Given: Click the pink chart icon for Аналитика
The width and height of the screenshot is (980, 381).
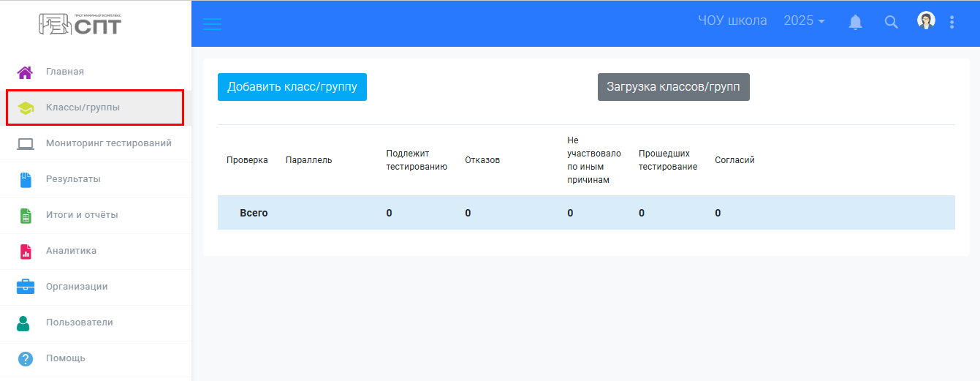Looking at the screenshot, I should point(26,252).
